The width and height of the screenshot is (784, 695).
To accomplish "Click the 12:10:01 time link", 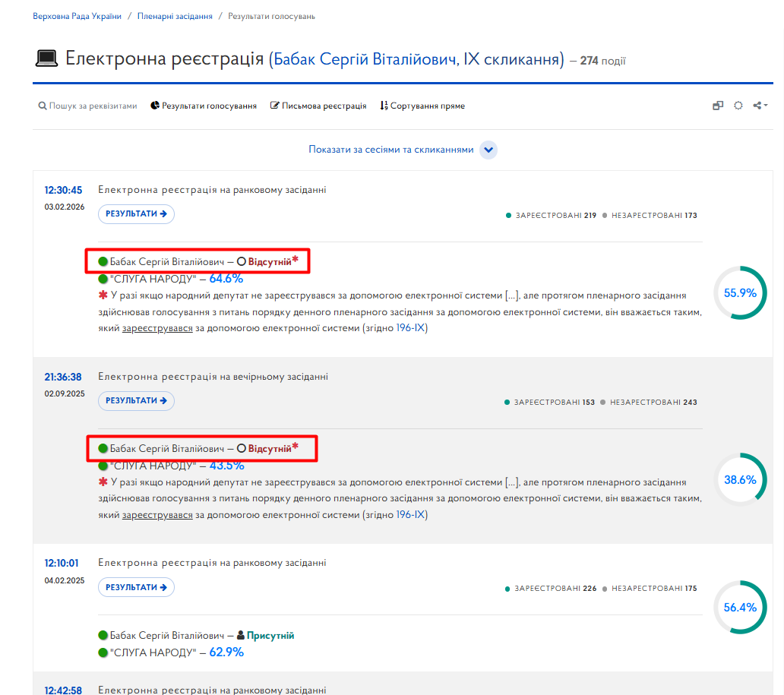I will (x=62, y=563).
